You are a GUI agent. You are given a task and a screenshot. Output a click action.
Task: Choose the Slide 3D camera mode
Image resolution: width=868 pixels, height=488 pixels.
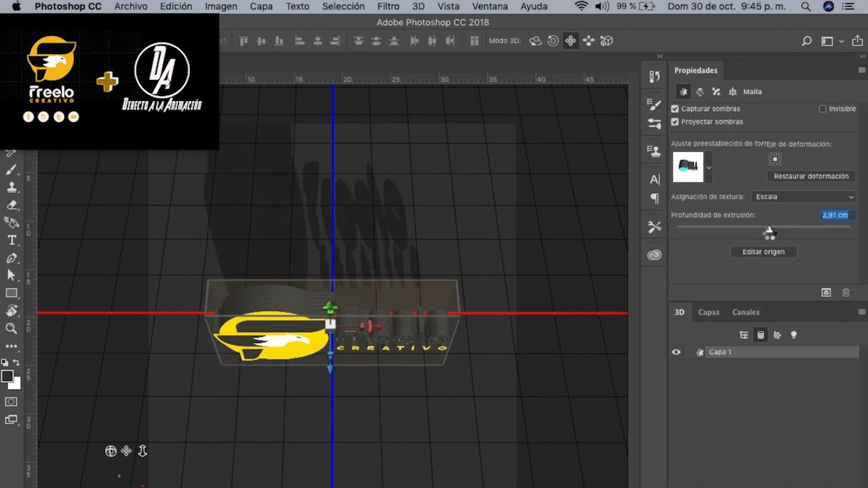click(589, 41)
